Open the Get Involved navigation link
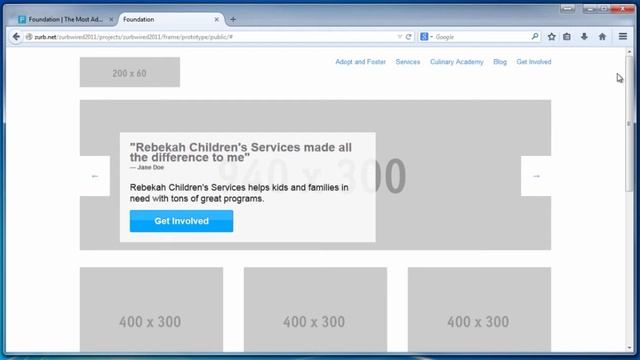Image resolution: width=640 pixels, height=360 pixels. click(534, 62)
